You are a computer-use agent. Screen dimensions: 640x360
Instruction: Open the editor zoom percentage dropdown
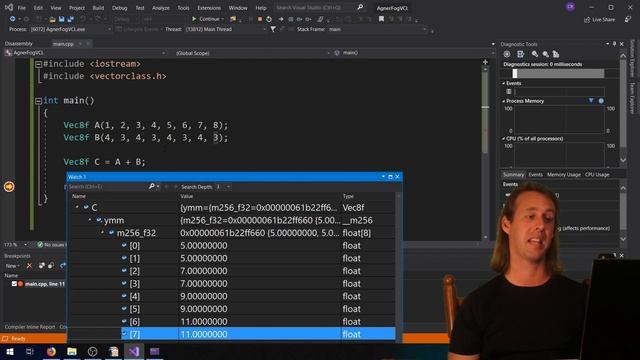15,244
